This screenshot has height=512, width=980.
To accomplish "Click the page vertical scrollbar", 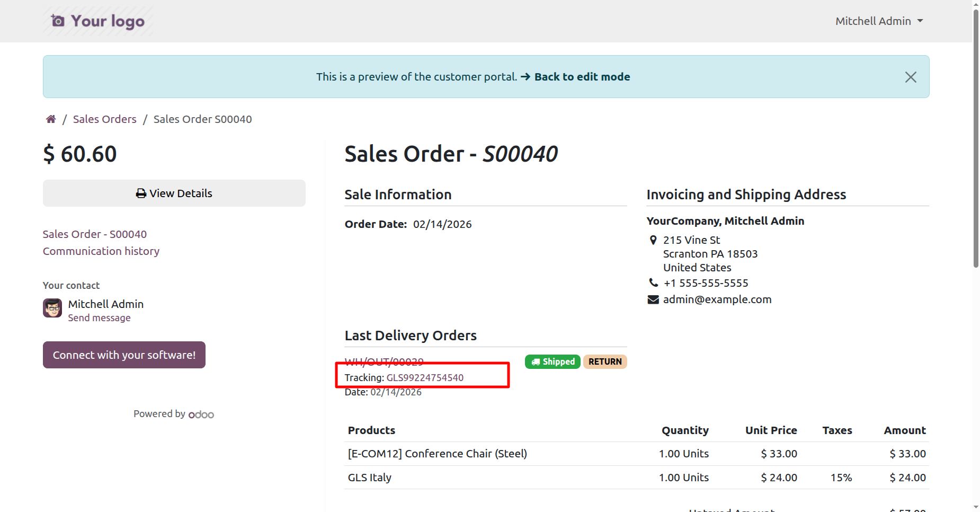I will point(976,138).
